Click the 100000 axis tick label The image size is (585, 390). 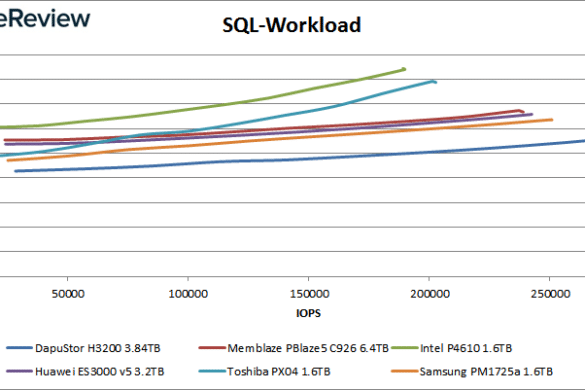(188, 294)
